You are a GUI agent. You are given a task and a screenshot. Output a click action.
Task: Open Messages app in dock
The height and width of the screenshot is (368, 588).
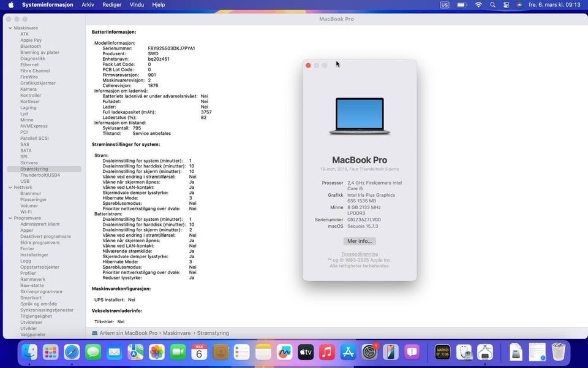coord(93,352)
